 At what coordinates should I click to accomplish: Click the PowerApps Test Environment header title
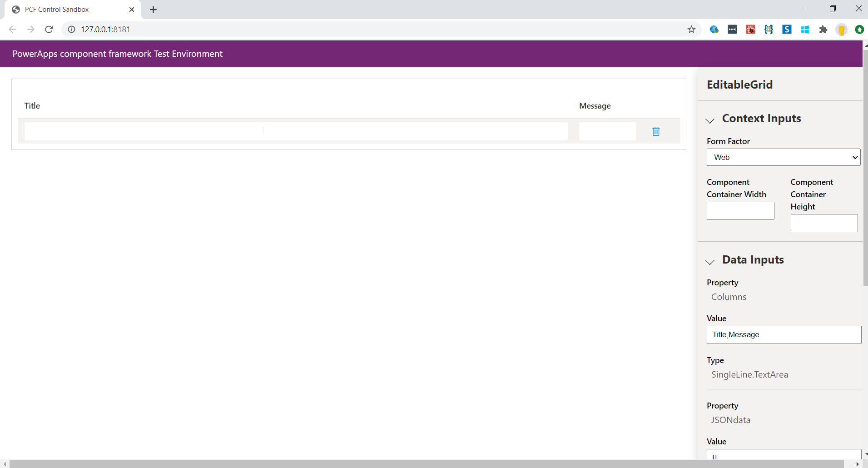[x=118, y=54]
